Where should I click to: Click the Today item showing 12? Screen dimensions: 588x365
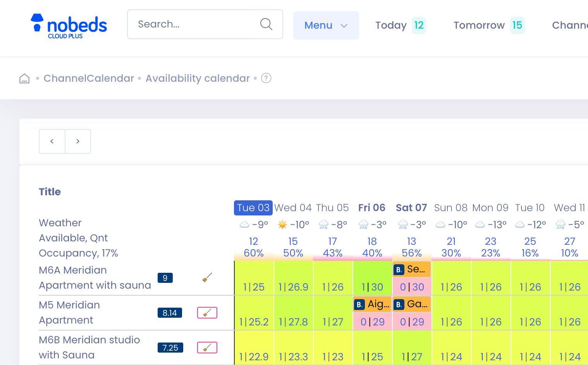click(400, 25)
